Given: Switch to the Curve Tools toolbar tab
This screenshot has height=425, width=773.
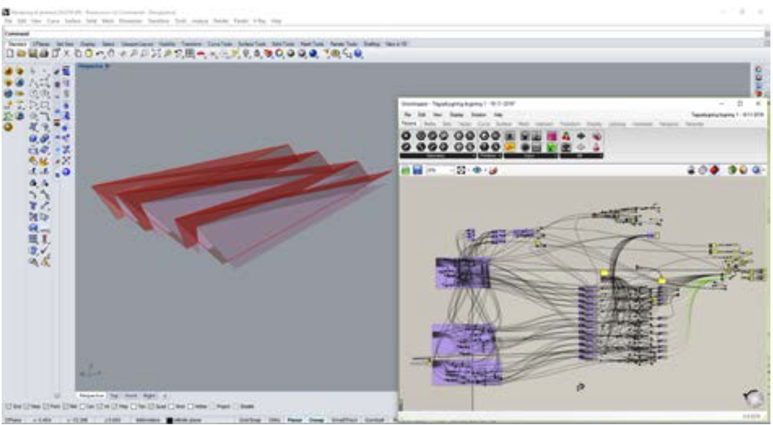Looking at the screenshot, I should (x=220, y=44).
